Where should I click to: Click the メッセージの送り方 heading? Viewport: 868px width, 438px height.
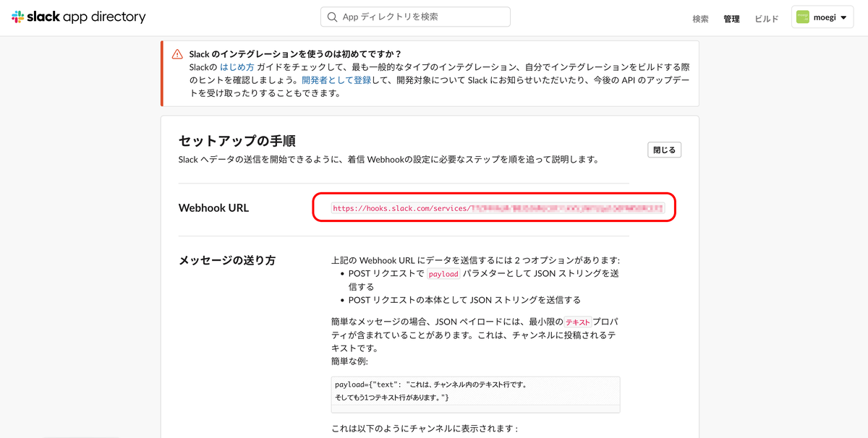click(x=227, y=260)
